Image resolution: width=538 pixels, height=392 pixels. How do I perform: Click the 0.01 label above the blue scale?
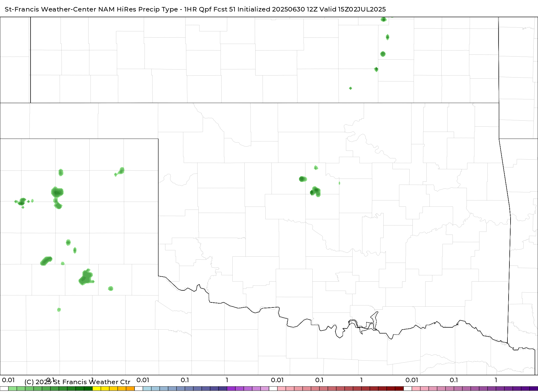[x=143, y=380]
